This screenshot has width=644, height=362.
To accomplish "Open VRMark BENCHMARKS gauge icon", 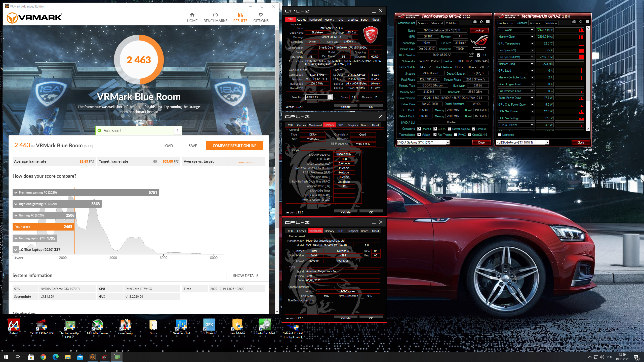I will click(x=215, y=15).
